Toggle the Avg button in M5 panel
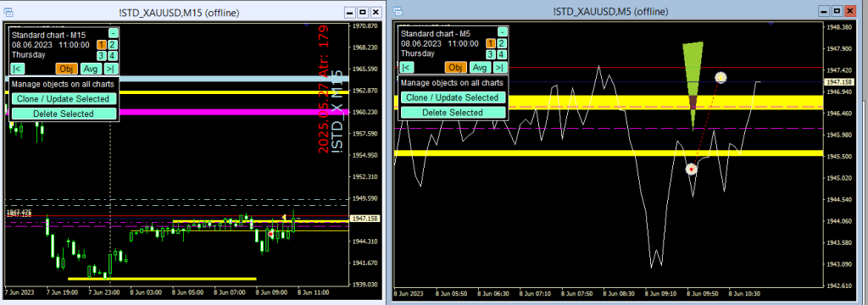 pos(480,68)
